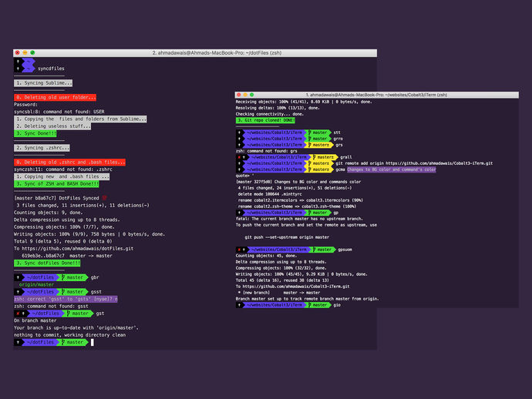The image size is (532, 399).
Task: Click 'Resolving deltas: 100% (13/13), done.'
Action: click(x=278, y=108)
